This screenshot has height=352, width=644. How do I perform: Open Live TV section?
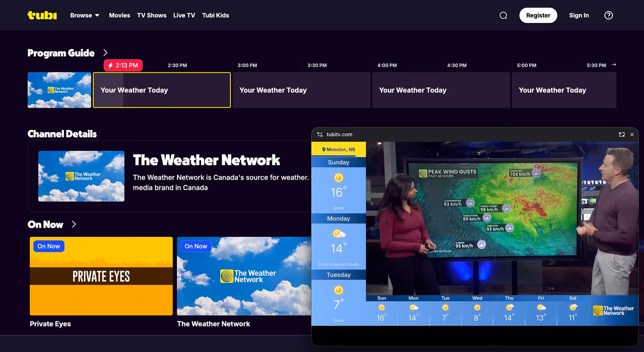point(184,15)
